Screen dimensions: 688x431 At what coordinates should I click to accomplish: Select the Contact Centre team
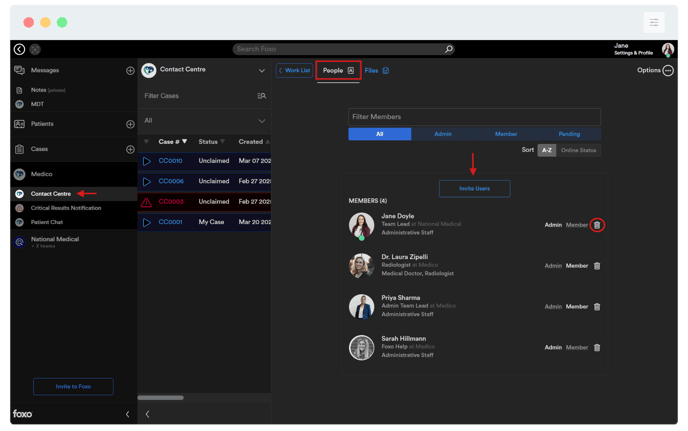(50, 194)
